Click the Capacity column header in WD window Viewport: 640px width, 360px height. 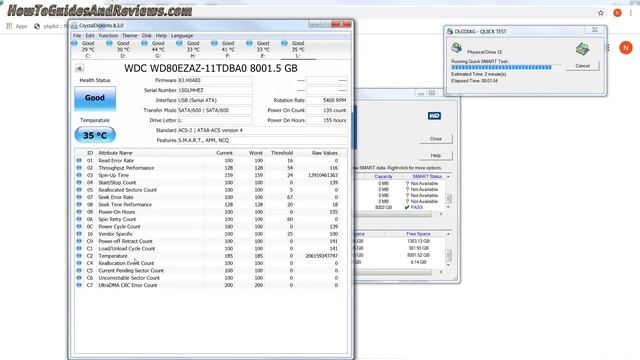pos(383,176)
